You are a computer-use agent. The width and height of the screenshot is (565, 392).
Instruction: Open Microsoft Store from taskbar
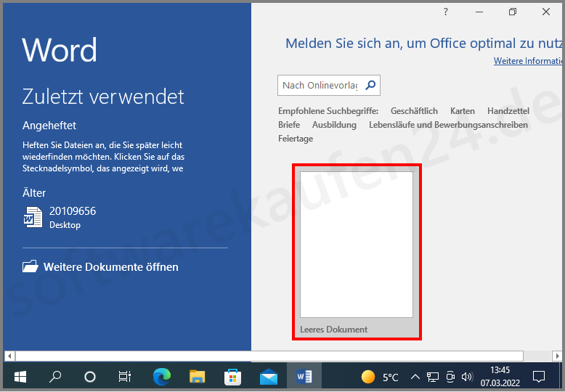point(232,377)
